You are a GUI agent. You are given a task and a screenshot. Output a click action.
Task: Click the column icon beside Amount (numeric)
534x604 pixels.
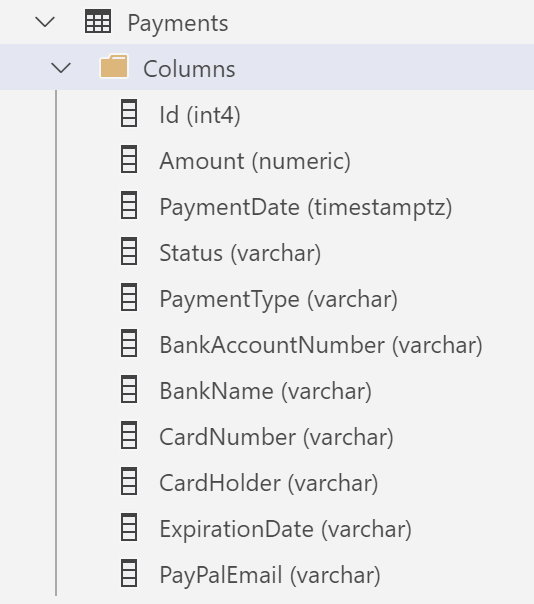[x=129, y=159]
